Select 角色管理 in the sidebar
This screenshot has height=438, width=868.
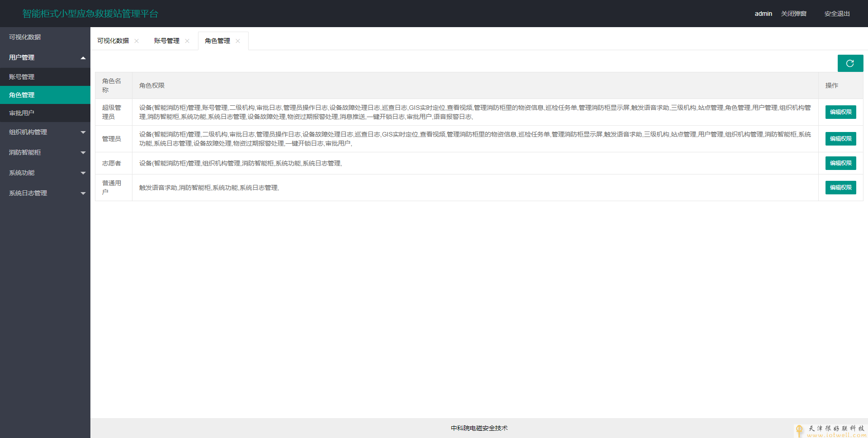[x=45, y=95]
